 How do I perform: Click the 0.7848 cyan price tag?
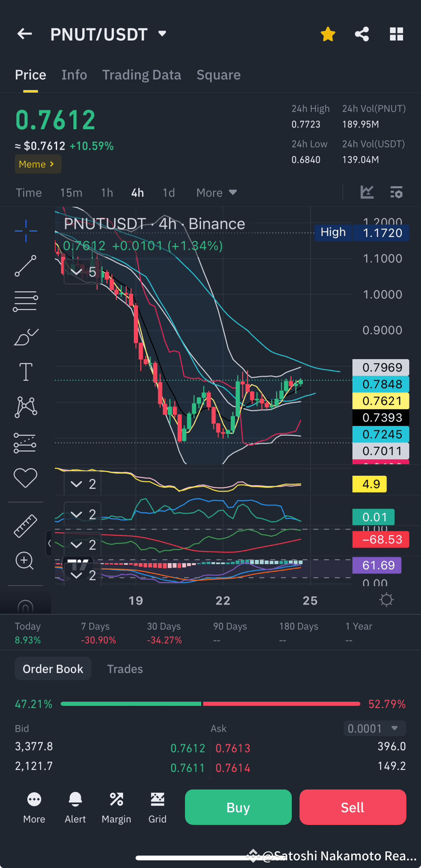point(381,384)
